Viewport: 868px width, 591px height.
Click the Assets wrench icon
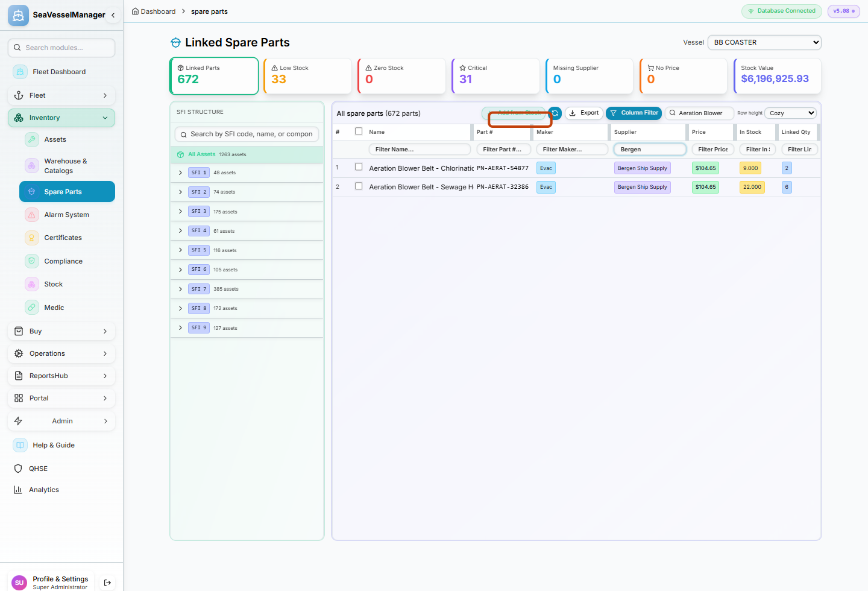click(32, 139)
